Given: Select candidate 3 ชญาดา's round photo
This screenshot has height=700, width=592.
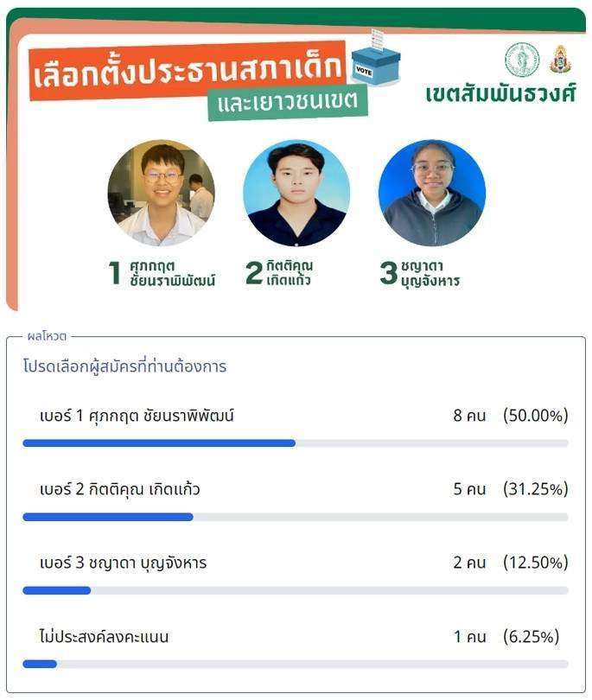Looking at the screenshot, I should (x=432, y=193).
